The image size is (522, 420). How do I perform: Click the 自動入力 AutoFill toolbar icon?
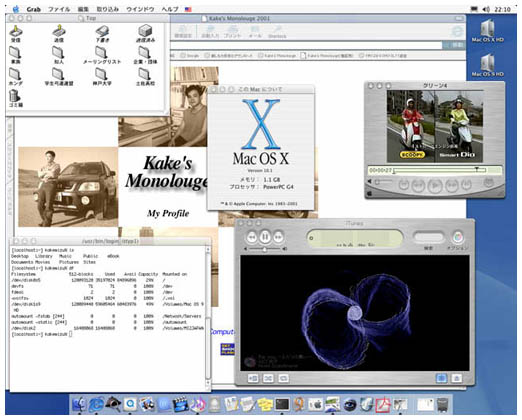pyautogui.click(x=210, y=32)
